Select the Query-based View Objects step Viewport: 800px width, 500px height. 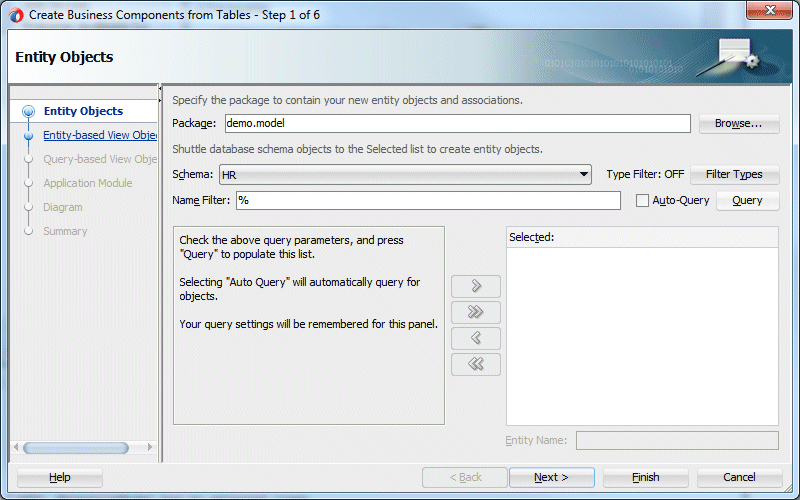click(99, 159)
